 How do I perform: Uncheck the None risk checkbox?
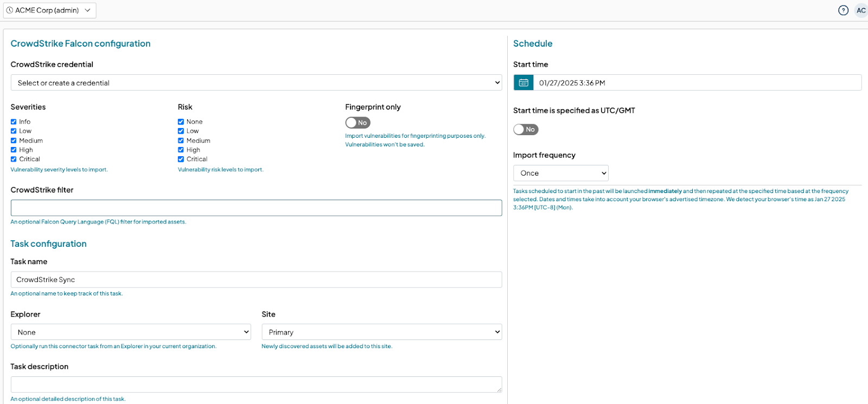tap(181, 121)
